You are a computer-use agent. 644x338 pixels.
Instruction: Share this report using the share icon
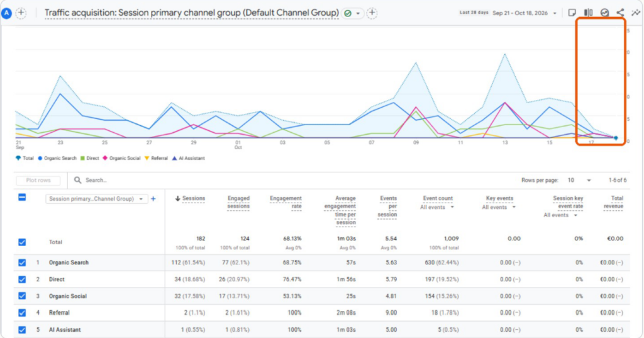(x=620, y=13)
